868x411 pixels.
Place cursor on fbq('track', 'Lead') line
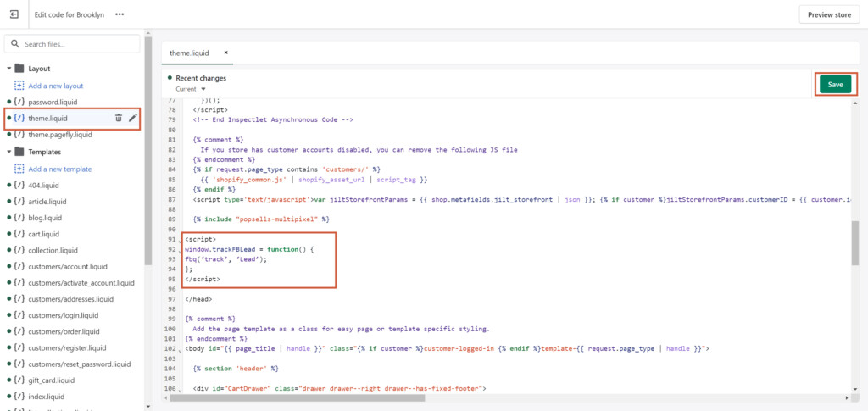225,258
